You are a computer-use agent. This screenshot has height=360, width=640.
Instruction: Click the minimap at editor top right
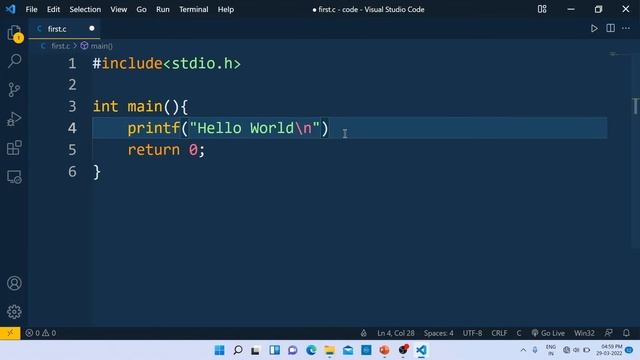(x=613, y=54)
